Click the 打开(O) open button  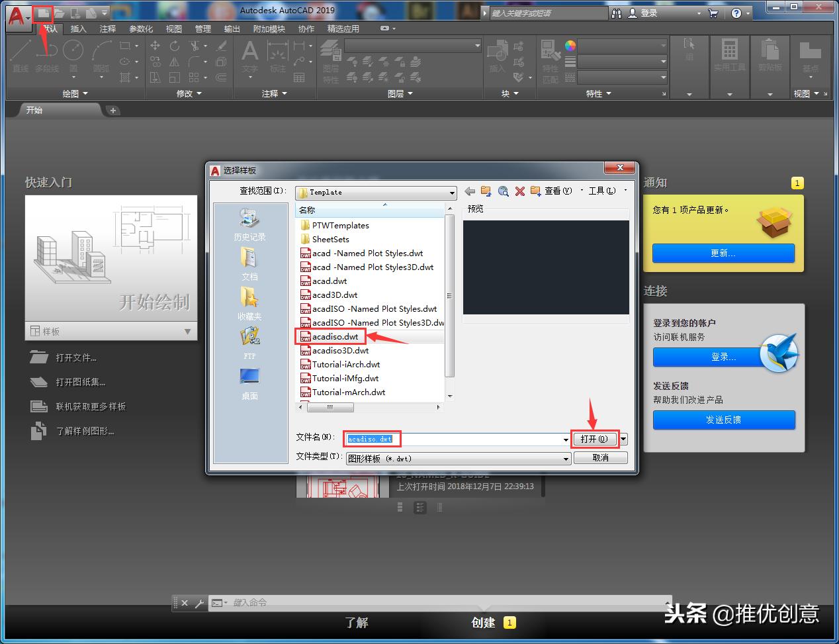point(594,438)
